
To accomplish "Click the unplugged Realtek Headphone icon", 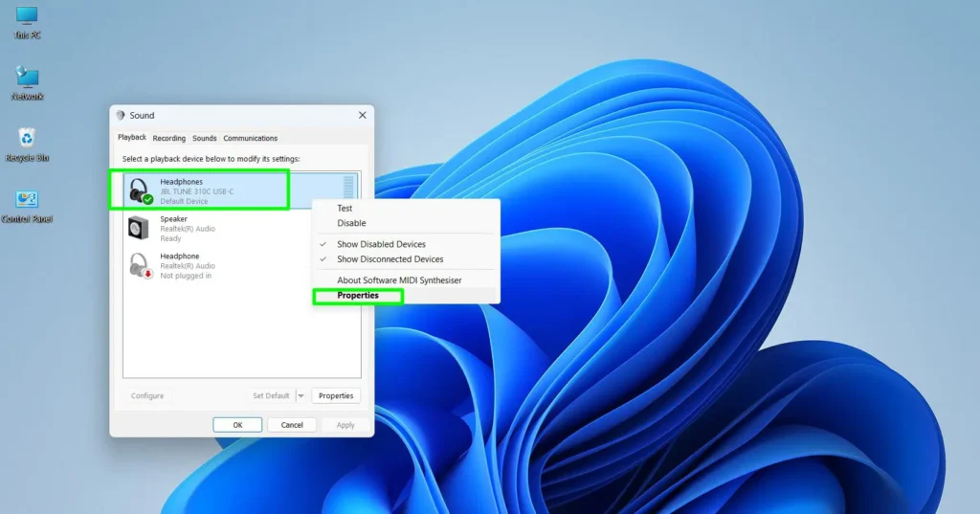I will pos(140,265).
